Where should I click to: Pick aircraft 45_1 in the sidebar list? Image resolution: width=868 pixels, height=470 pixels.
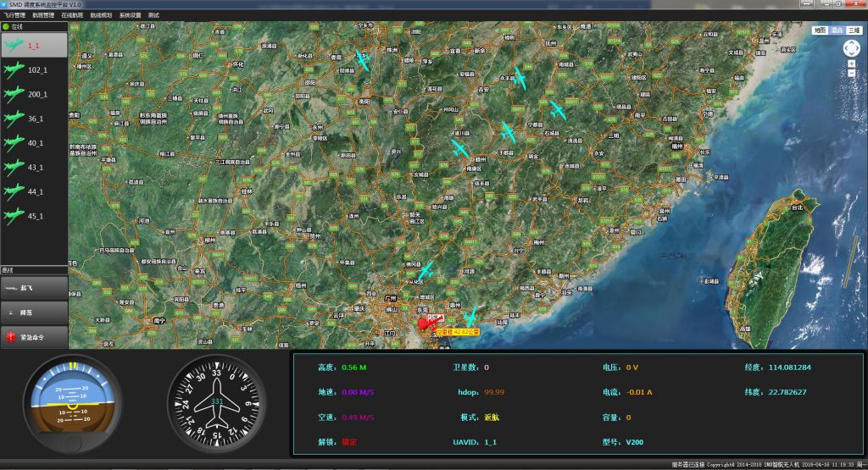tap(34, 216)
